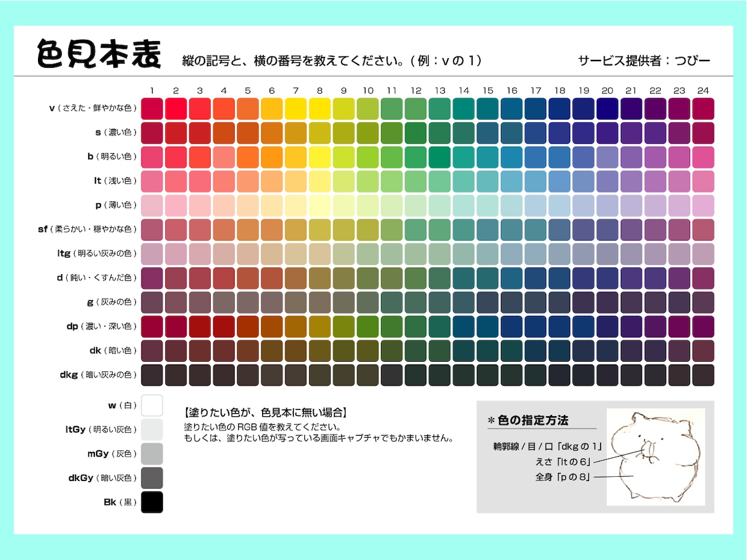The image size is (747, 560).
Task: Select the yellow v swatch in column 8
Action: click(x=320, y=108)
